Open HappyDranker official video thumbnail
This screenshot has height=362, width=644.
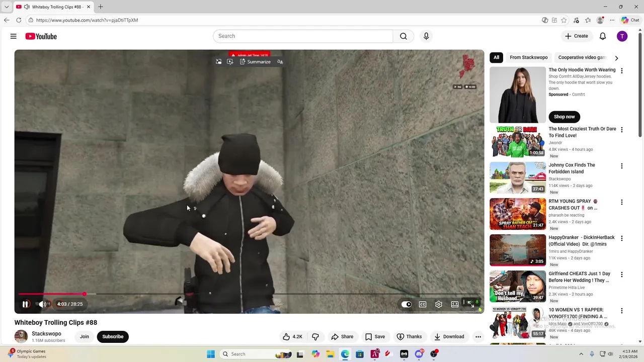(518, 250)
